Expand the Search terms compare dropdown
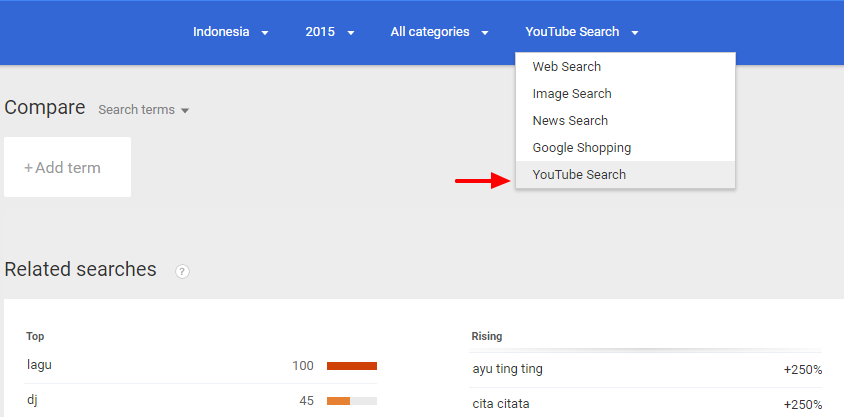Viewport: 844px width, 417px height. pyautogui.click(x=144, y=110)
